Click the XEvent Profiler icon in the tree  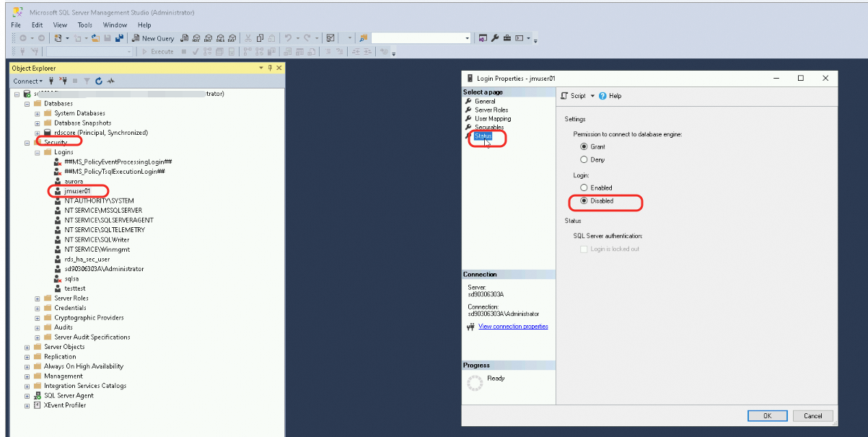(38, 405)
